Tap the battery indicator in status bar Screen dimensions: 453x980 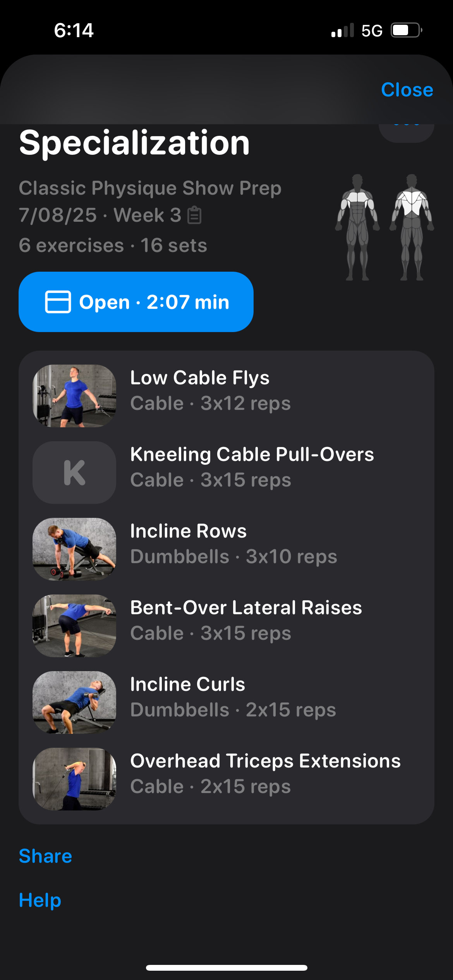406,30
